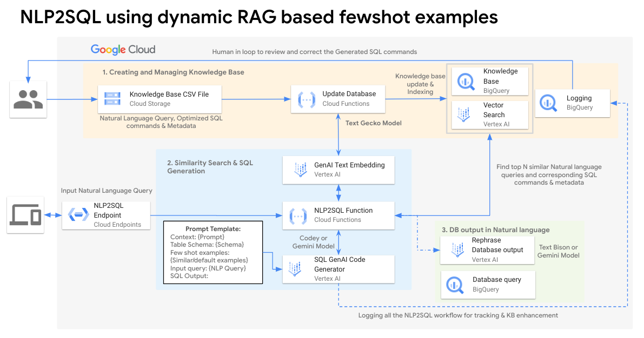
Task: Click the 'Input Natural Language Query' caption
Action: coord(107,191)
